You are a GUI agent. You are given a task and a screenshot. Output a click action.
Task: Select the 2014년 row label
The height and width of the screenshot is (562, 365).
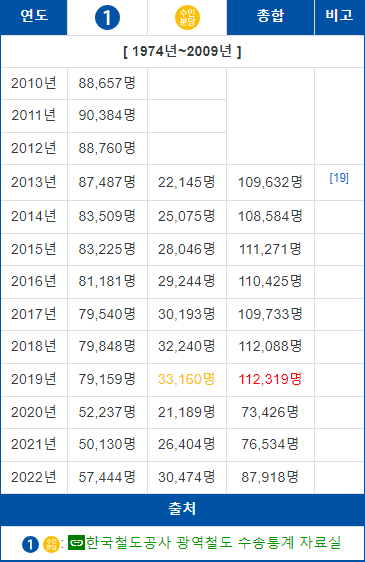point(34,216)
